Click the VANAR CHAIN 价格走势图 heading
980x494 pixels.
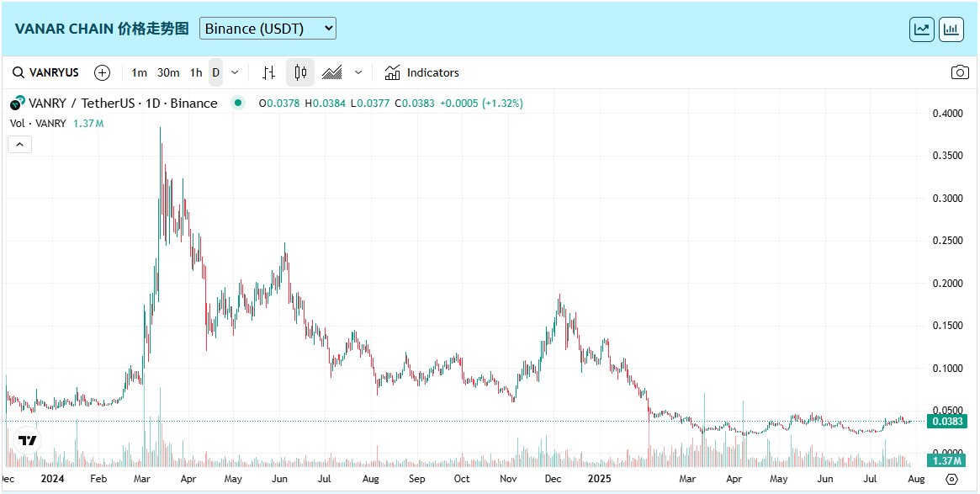click(x=101, y=29)
